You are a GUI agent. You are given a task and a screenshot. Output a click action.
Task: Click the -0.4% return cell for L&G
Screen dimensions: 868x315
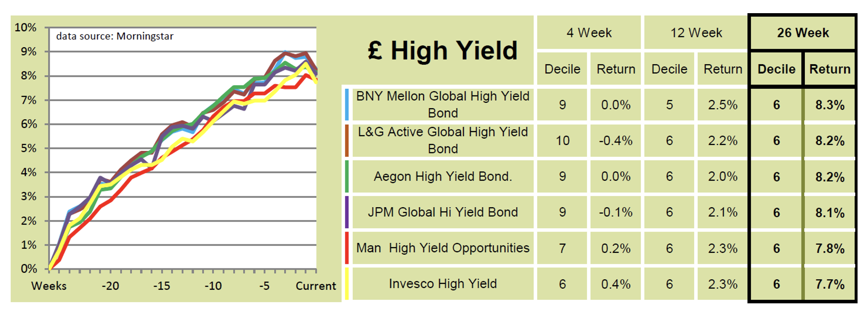tap(615, 141)
